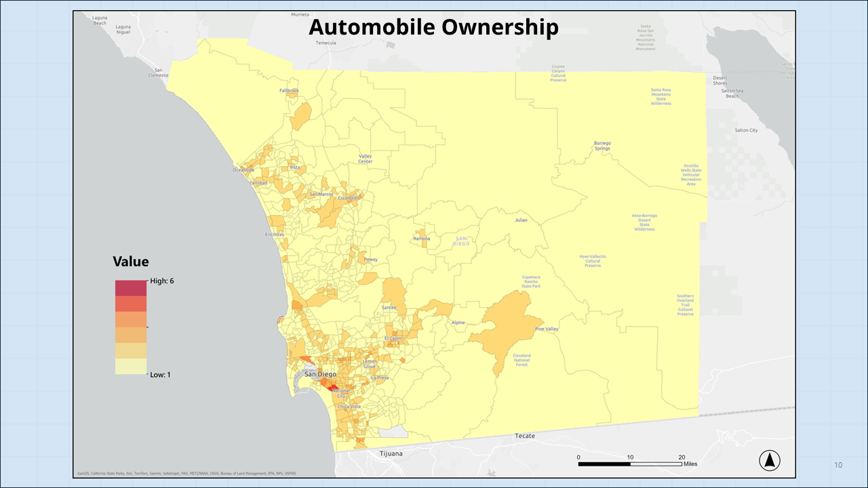Click the Poway map label
Screen dimensions: 868x488
pyautogui.click(x=371, y=260)
